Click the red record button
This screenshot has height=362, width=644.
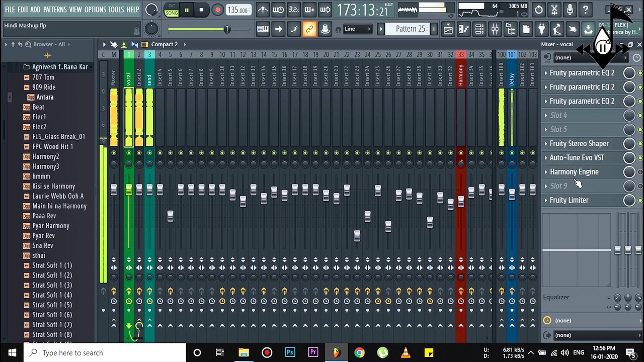pos(217,10)
